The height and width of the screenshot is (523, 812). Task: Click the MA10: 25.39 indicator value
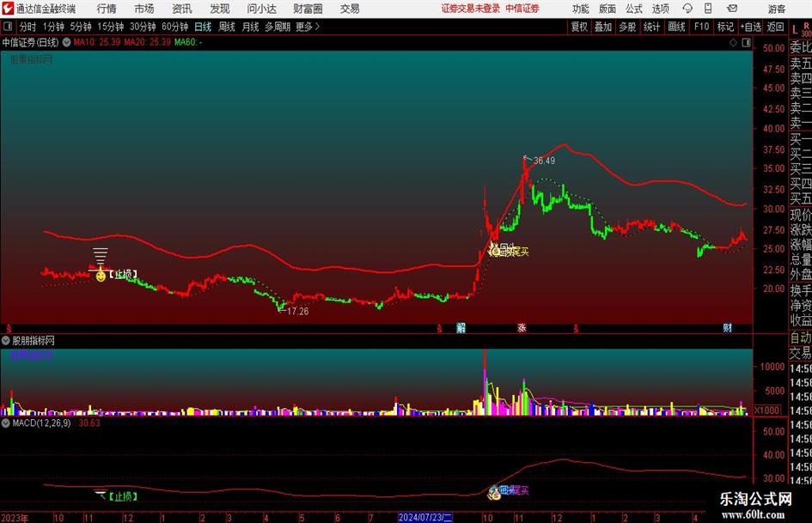pos(97,42)
